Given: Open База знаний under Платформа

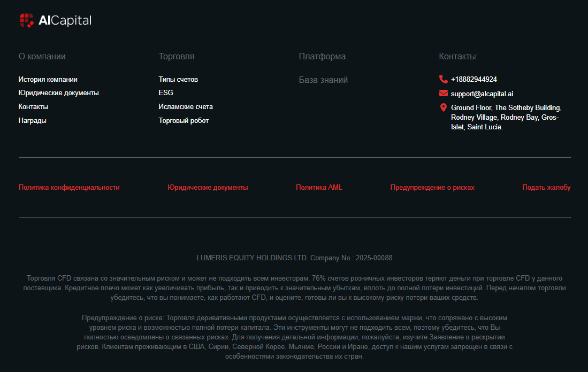Looking at the screenshot, I should [x=323, y=80].
